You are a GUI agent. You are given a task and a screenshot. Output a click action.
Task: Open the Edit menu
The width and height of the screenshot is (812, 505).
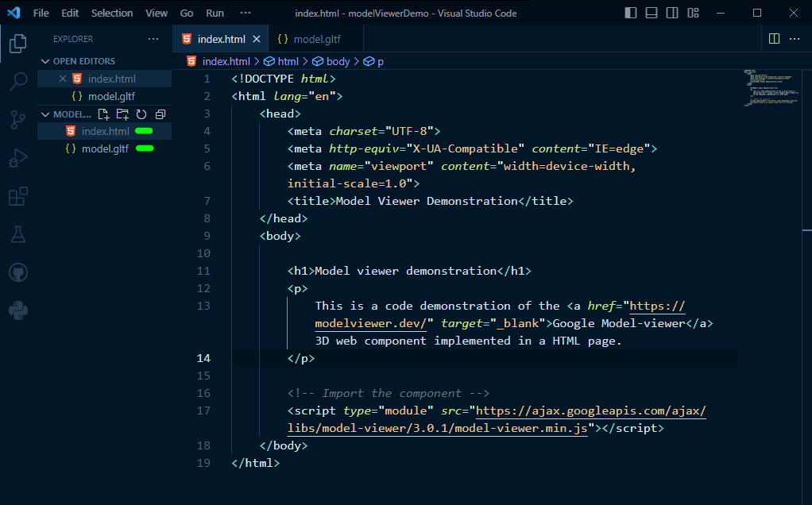point(70,13)
